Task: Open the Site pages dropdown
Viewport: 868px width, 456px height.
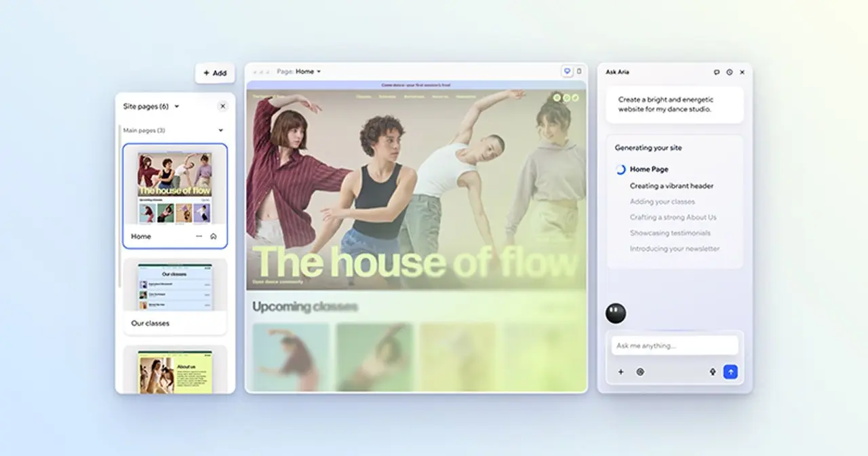Action: 177,107
